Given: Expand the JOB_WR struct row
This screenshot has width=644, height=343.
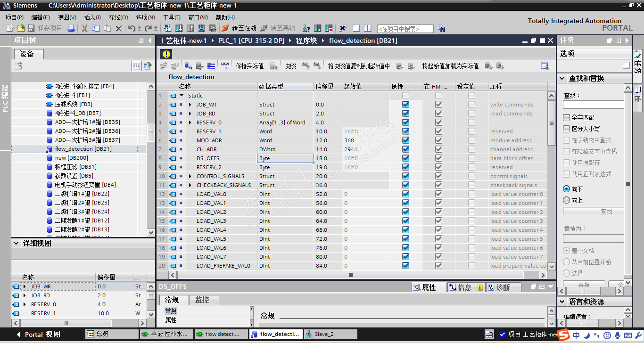Looking at the screenshot, I should (190, 105).
